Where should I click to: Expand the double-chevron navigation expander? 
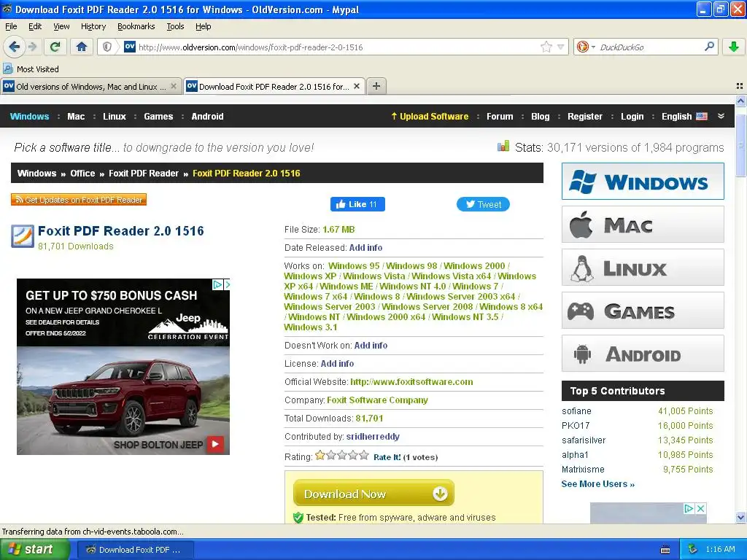(x=721, y=116)
